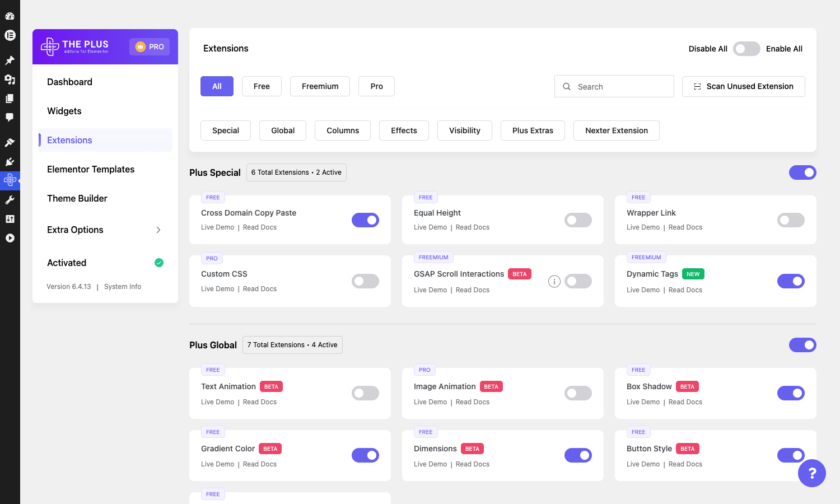Click the info icon beside GSAP Scroll Interactions
The image size is (840, 504).
554,282
